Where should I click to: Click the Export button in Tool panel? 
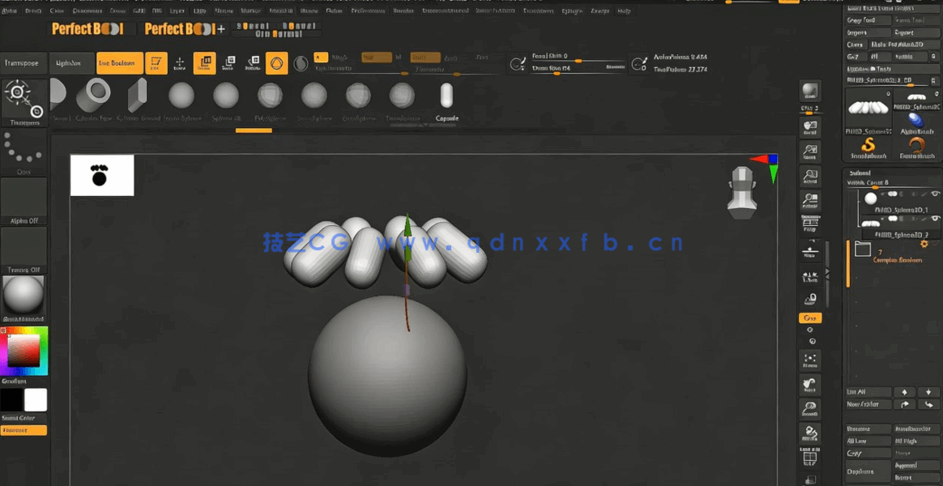click(917, 32)
